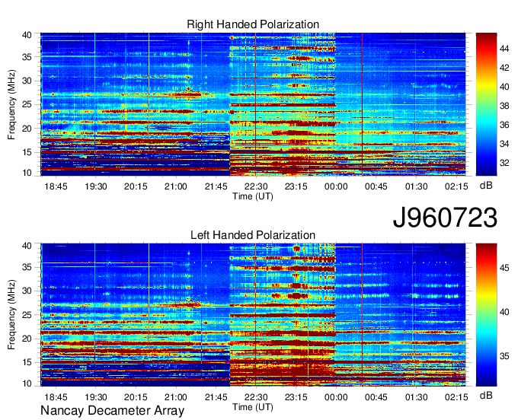Click the 35 MHz tick on bottom plot
Screen dimensions: 518x420
[27, 267]
